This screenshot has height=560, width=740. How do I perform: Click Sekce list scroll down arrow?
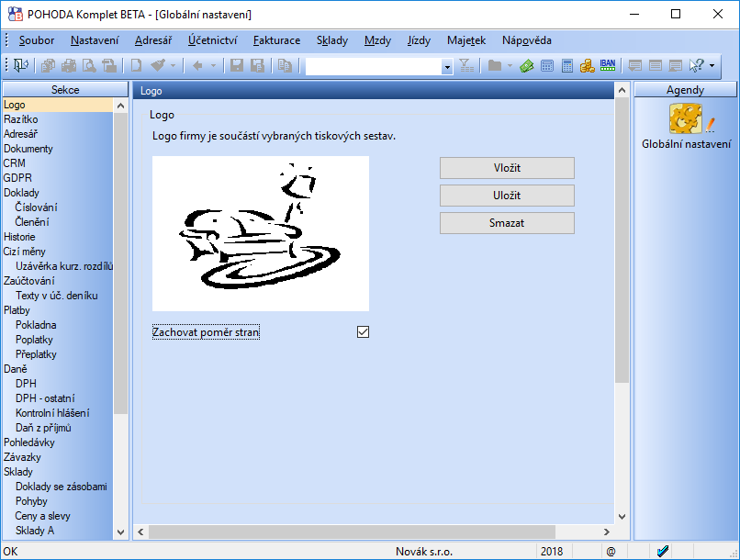point(121,532)
